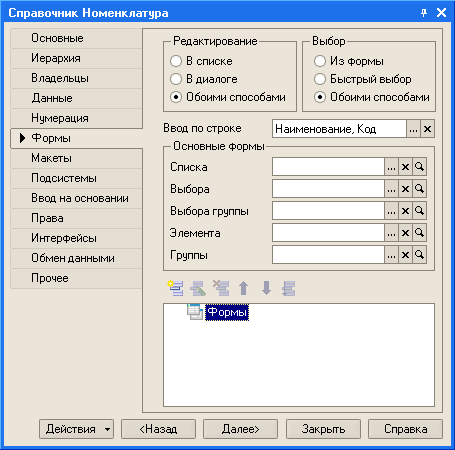The height and width of the screenshot is (450, 455).
Task: Click the delete form toolbar icon
Action: (221, 288)
